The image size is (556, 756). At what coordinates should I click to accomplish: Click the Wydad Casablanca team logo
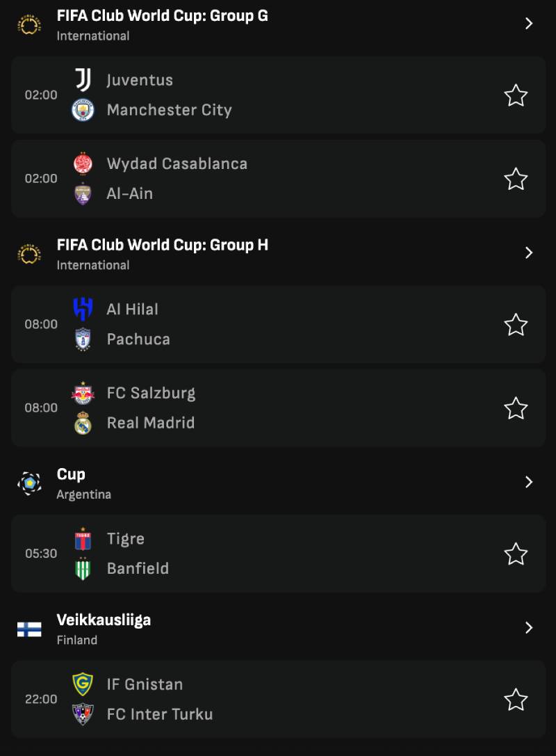(x=83, y=163)
